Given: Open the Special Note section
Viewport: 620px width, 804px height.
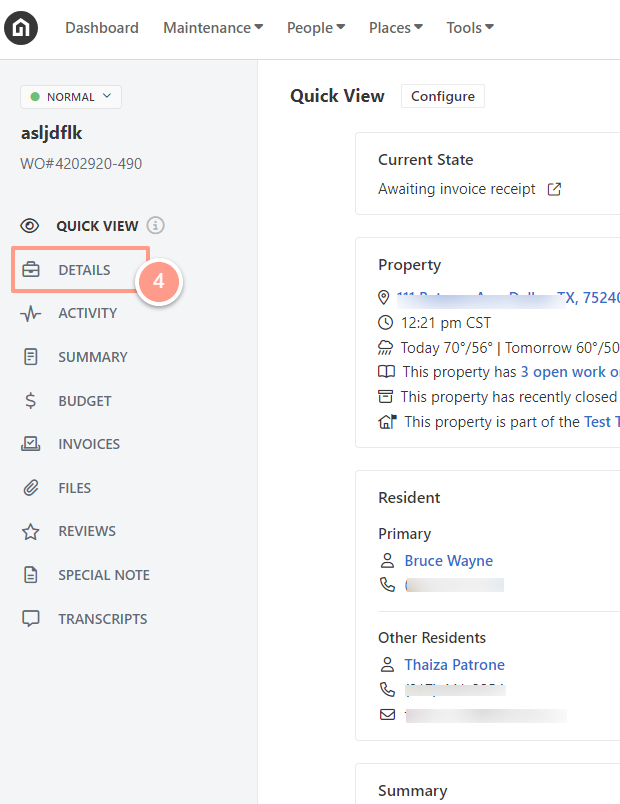Looking at the screenshot, I should pos(104,575).
